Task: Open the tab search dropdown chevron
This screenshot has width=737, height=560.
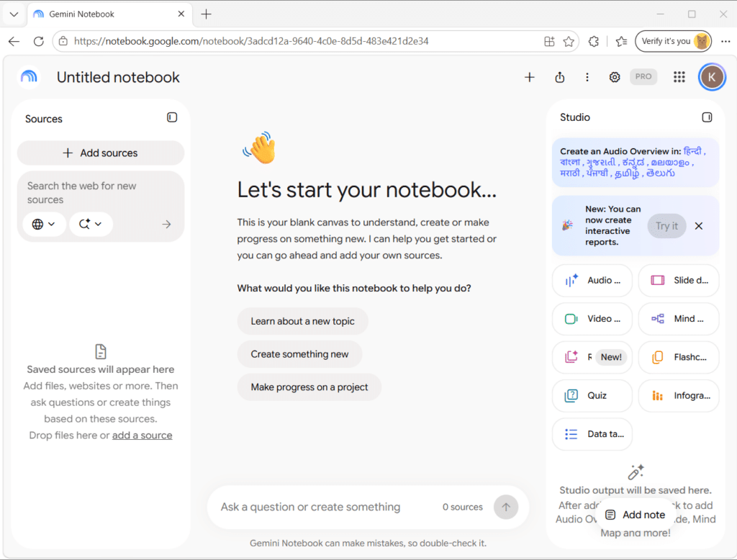Action: tap(14, 14)
